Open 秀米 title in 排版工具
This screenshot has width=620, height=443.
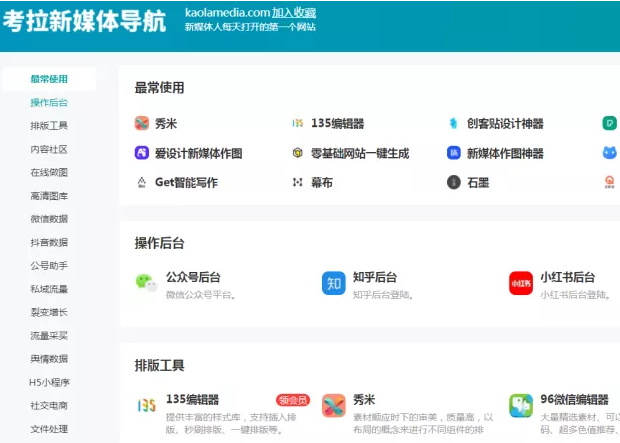[x=364, y=399]
